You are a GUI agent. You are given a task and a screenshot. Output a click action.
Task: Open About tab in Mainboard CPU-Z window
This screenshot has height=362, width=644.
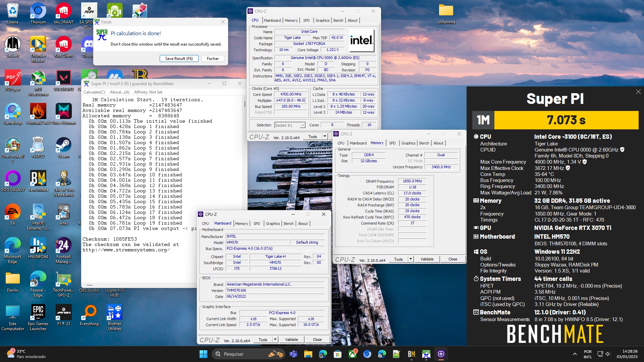tap(303, 224)
